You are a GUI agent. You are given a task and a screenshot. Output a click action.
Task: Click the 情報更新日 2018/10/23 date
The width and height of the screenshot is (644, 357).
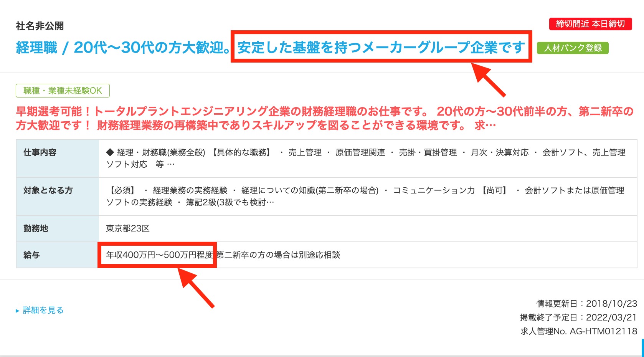[x=586, y=304]
